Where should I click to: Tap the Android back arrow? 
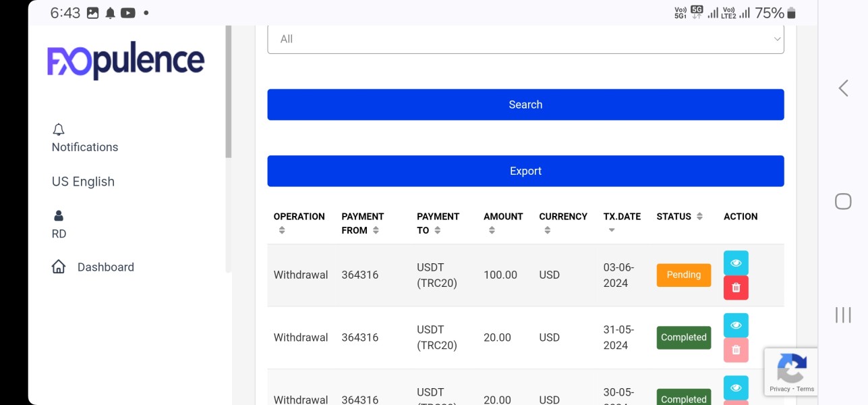[x=843, y=88]
